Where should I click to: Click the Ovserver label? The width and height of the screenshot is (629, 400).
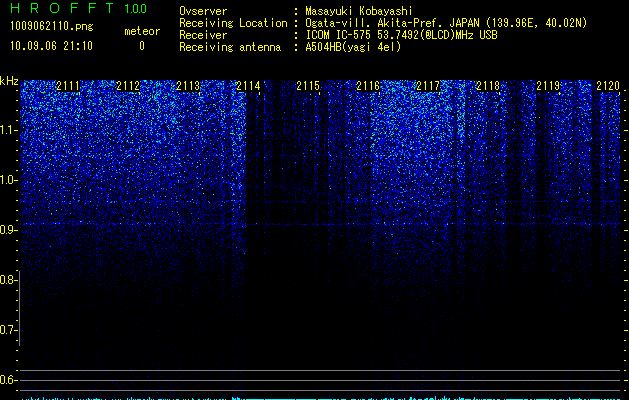tap(203, 11)
